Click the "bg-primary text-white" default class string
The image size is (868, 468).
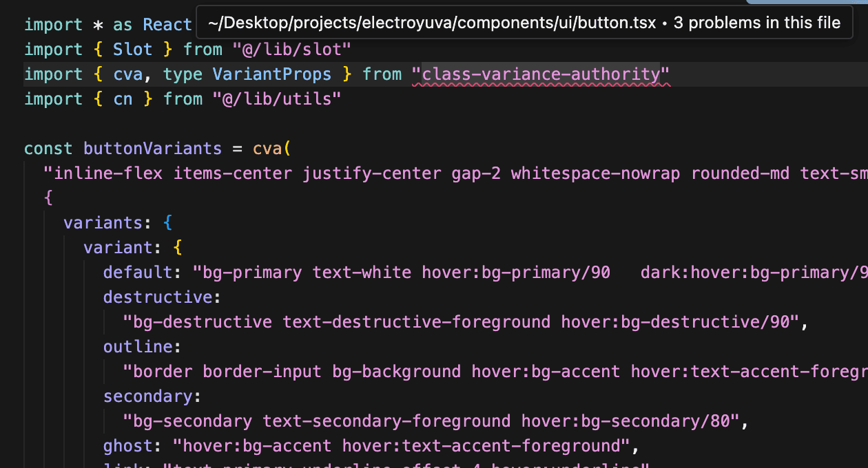530,273
